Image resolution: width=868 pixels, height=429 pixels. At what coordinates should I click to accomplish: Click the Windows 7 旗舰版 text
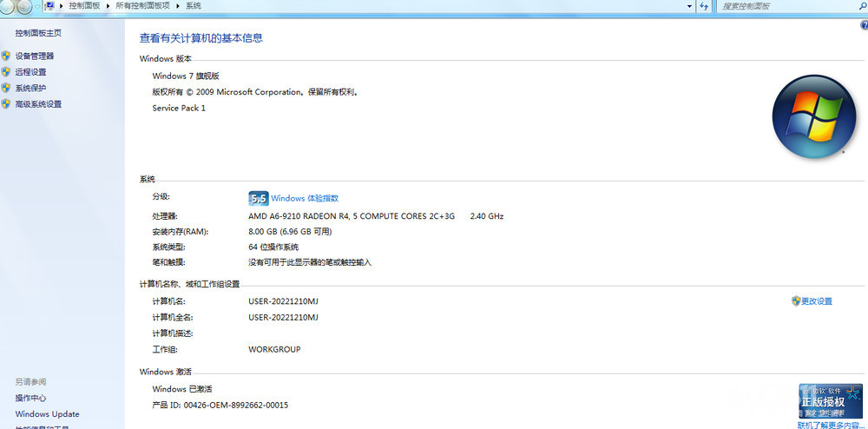(x=186, y=76)
